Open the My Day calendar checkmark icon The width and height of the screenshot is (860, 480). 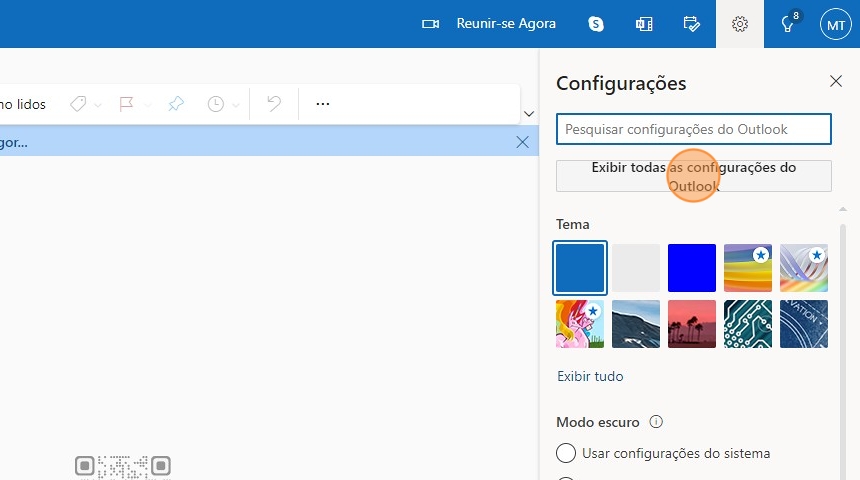[x=691, y=24]
